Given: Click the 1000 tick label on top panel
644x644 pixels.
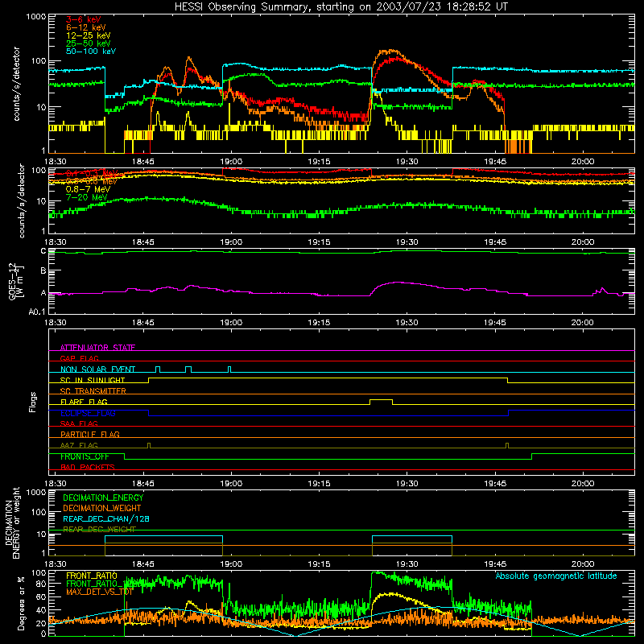Looking at the screenshot, I should 36,17.
